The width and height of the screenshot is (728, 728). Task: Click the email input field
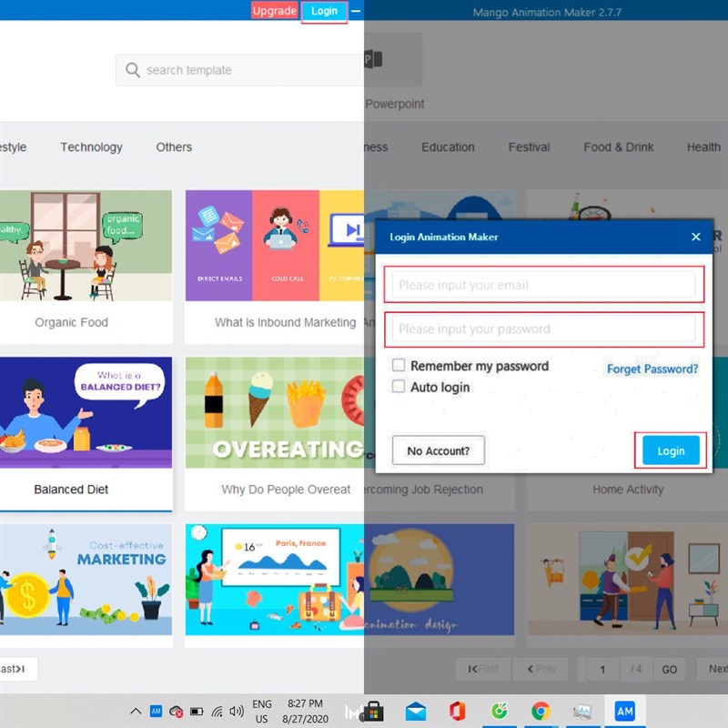[x=543, y=285]
